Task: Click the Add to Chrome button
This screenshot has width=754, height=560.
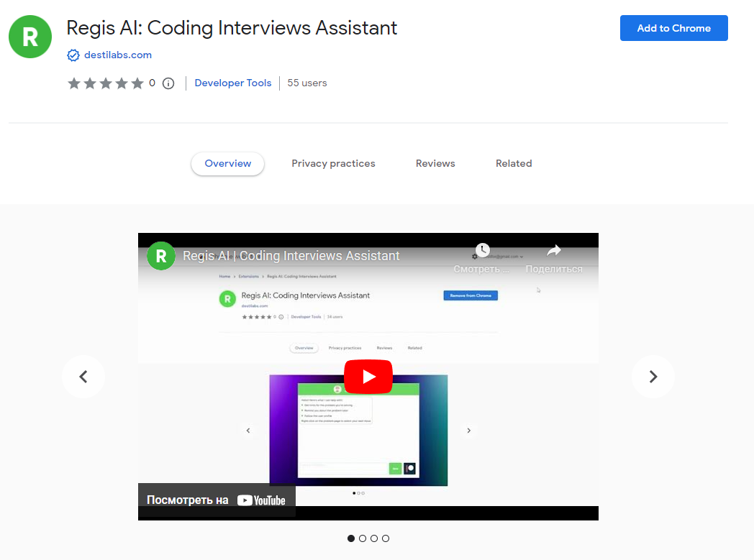Action: click(673, 28)
